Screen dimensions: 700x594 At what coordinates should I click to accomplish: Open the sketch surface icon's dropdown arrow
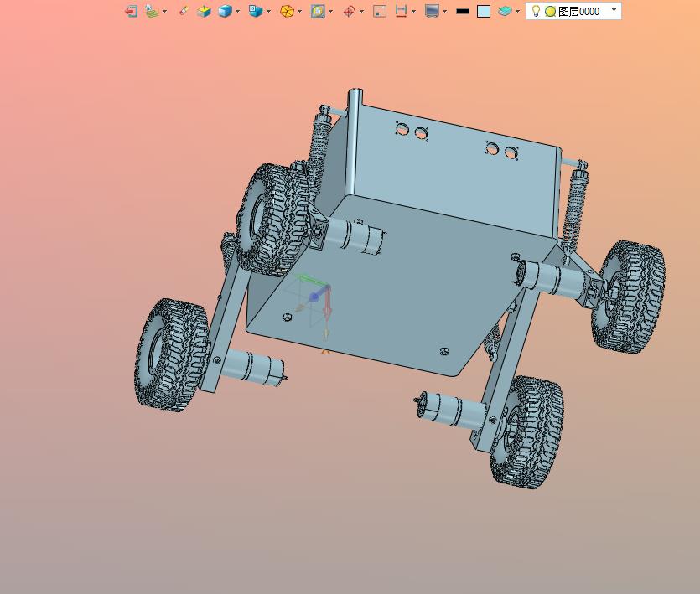pos(165,11)
